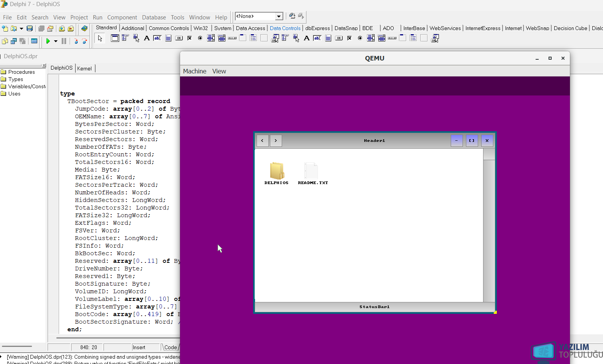Image resolution: width=603 pixels, height=364 pixels.
Task: Open the dropdown arrow beside Run icon
Action: pyautogui.click(x=56, y=41)
